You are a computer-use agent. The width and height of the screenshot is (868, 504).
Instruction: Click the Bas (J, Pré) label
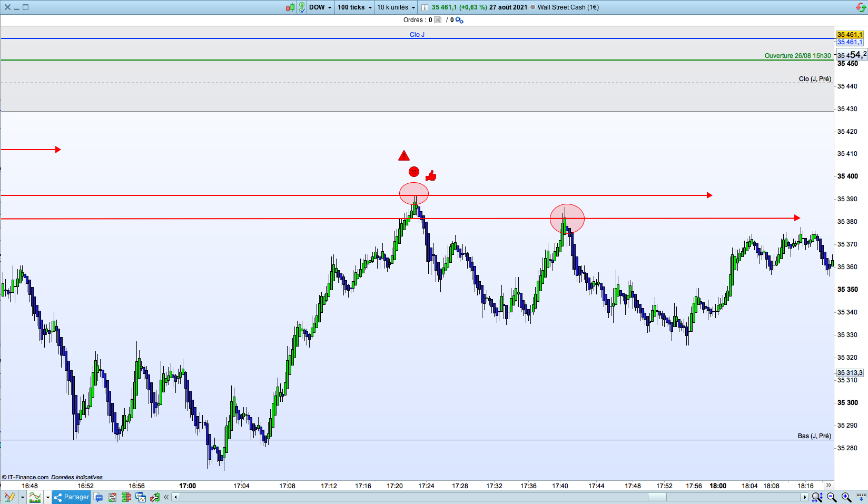pyautogui.click(x=814, y=436)
